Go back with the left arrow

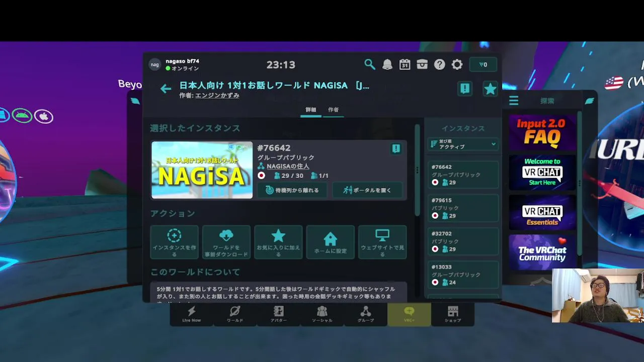(x=166, y=89)
